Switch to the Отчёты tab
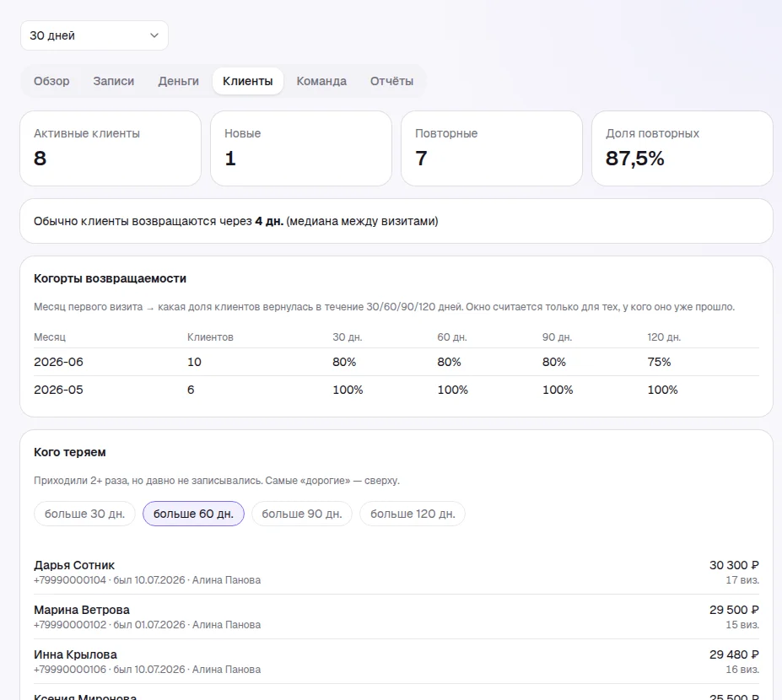The height and width of the screenshot is (700, 782). tap(391, 81)
